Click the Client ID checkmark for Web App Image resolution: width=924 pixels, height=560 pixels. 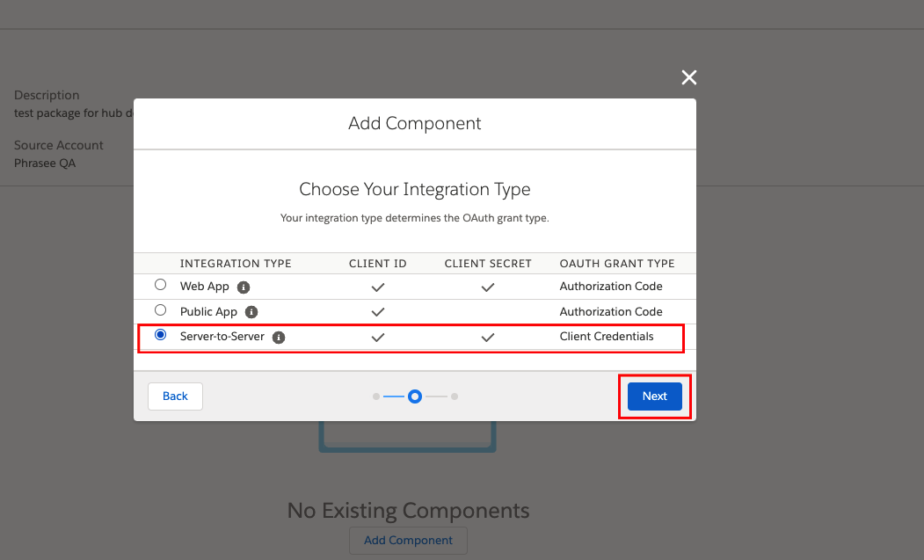378,286
